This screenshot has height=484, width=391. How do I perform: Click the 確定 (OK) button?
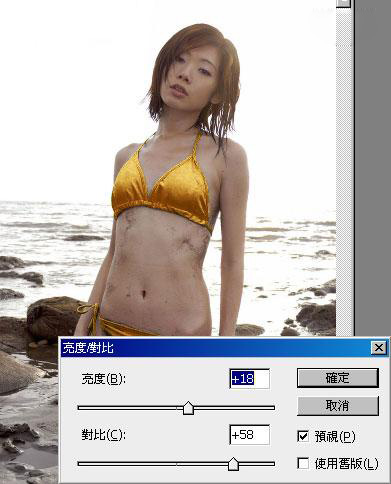tap(338, 378)
